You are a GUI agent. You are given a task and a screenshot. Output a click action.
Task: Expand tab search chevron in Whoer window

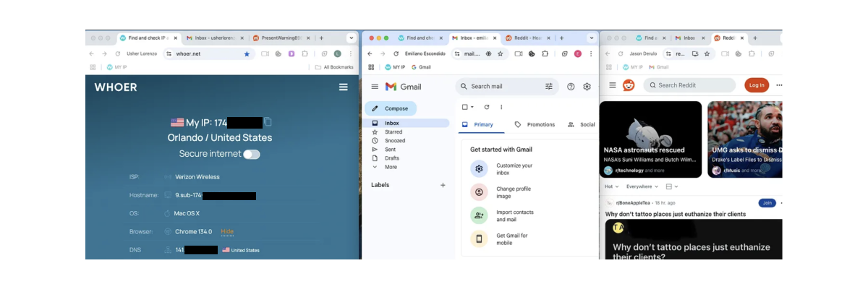point(352,38)
